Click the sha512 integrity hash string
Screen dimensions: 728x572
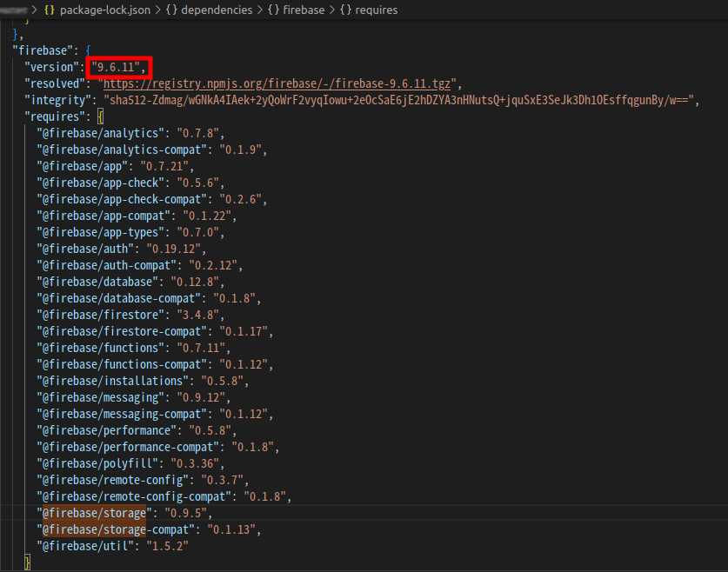[x=398, y=100]
